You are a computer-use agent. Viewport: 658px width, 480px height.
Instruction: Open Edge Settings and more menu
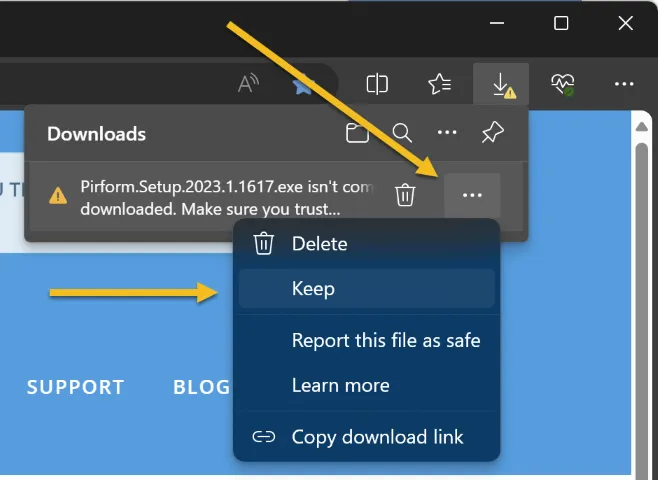tap(624, 84)
